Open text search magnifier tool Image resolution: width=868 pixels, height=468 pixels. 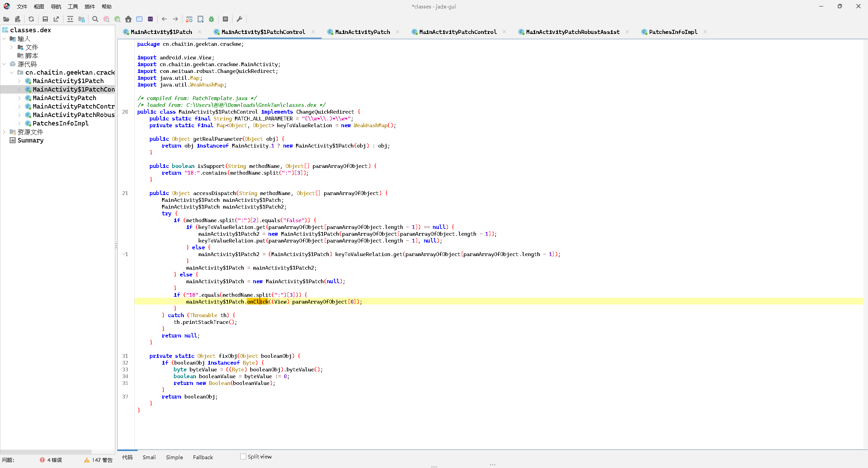[95, 19]
